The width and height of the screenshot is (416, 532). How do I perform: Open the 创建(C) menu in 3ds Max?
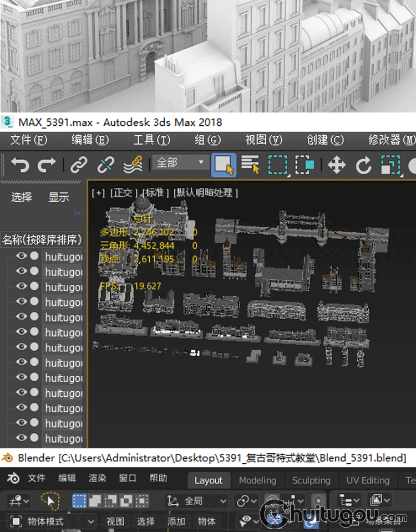[x=326, y=140]
